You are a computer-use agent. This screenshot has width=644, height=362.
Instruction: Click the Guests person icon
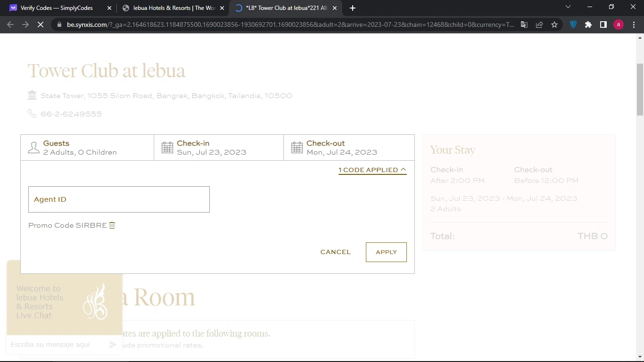(x=33, y=148)
